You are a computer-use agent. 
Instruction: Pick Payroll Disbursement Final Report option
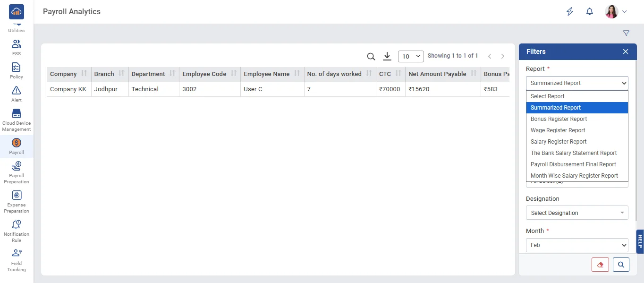click(573, 164)
